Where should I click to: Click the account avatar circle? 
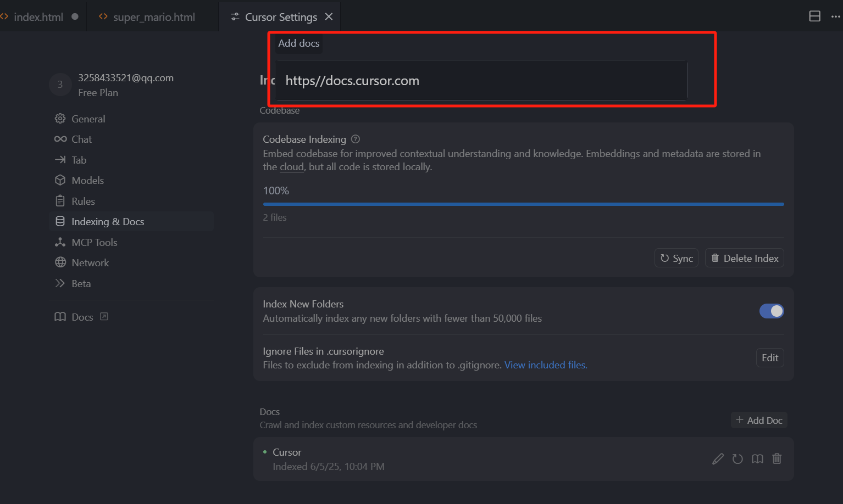pyautogui.click(x=60, y=85)
